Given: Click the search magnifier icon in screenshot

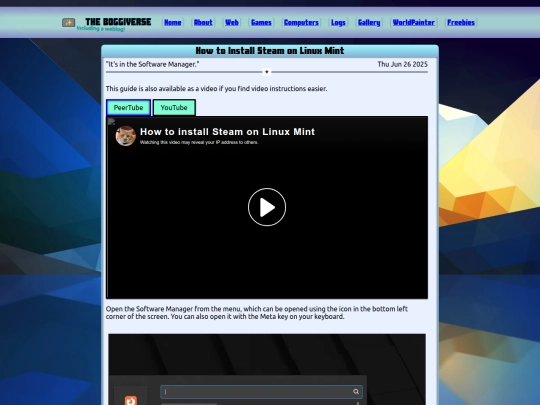Looking at the screenshot, I should coord(356,392).
